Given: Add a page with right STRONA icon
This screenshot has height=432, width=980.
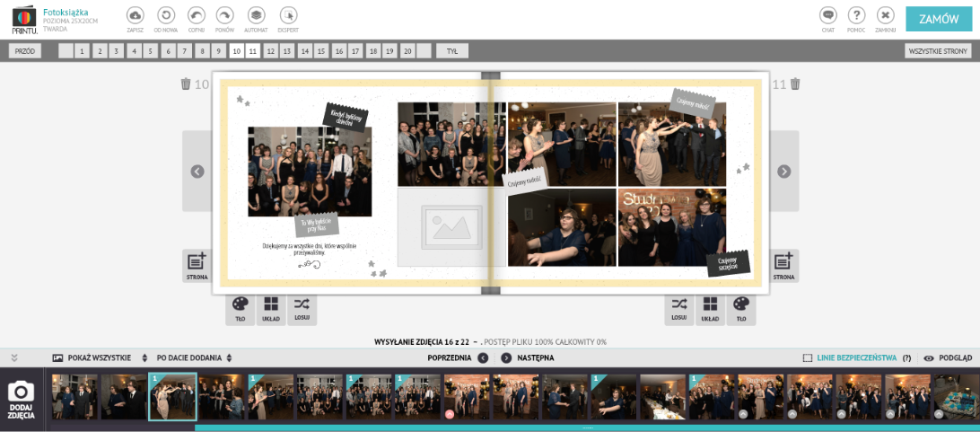Looking at the screenshot, I should coord(783,266).
